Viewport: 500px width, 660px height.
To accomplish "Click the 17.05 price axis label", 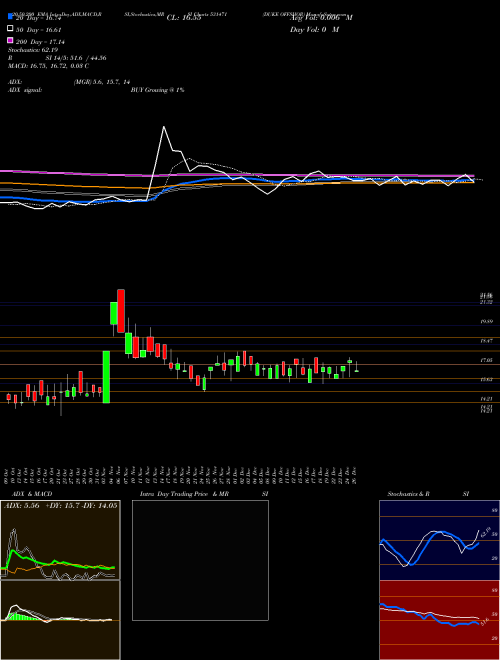I will click(487, 360).
